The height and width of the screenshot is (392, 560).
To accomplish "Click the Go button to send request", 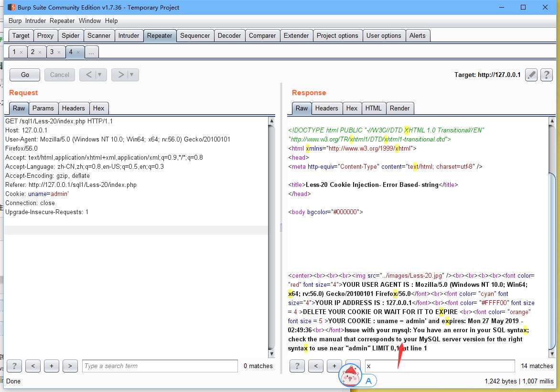I will [25, 75].
